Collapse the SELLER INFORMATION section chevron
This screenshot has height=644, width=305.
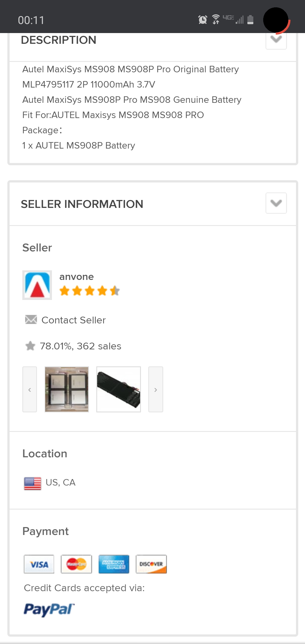[276, 203]
